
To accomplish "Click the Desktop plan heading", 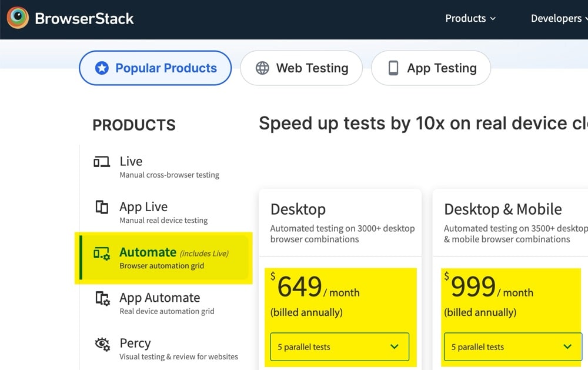I will (298, 209).
